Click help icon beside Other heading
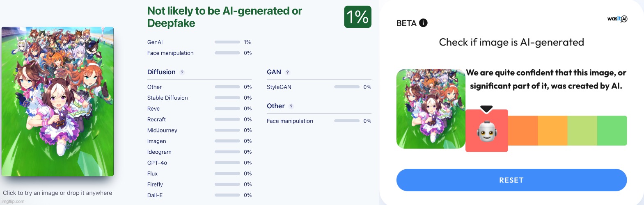644x205 pixels. (x=291, y=106)
